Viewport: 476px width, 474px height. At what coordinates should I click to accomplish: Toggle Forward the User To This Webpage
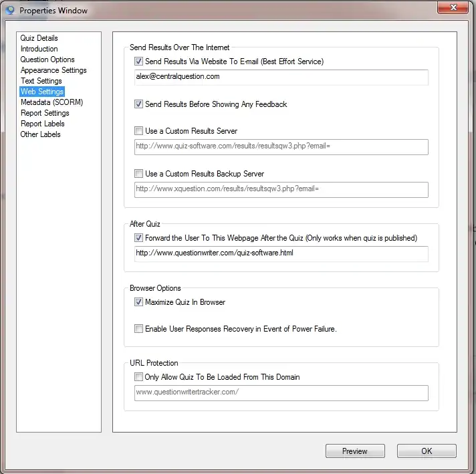[x=139, y=238]
